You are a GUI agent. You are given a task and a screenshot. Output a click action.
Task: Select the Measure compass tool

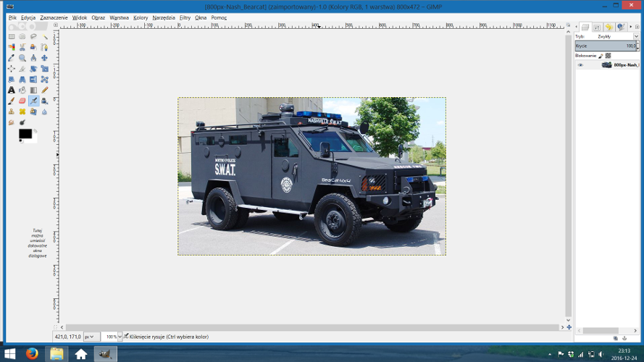pyautogui.click(x=33, y=58)
